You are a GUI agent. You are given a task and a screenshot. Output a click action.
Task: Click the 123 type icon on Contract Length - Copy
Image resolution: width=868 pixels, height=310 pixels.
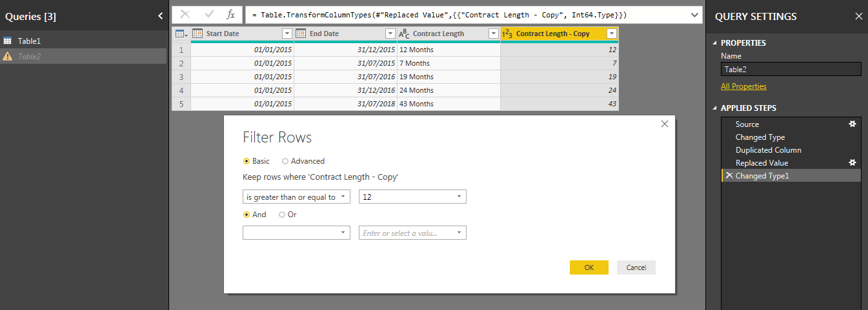(x=507, y=34)
